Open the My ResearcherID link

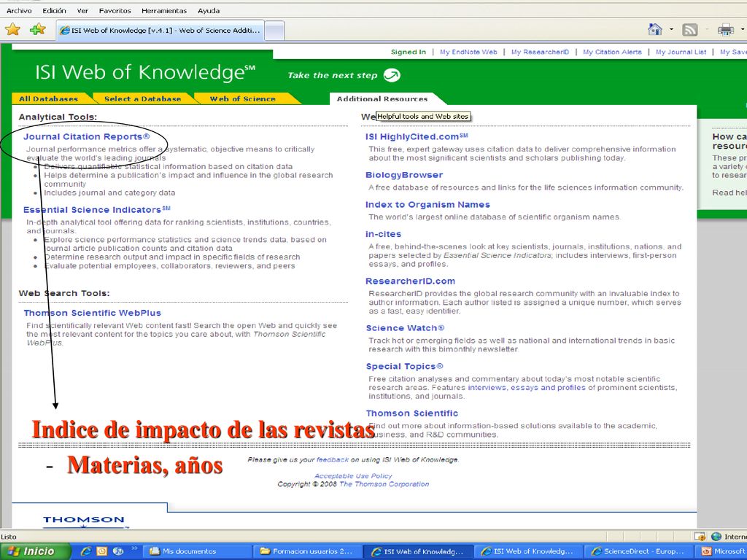tap(540, 52)
